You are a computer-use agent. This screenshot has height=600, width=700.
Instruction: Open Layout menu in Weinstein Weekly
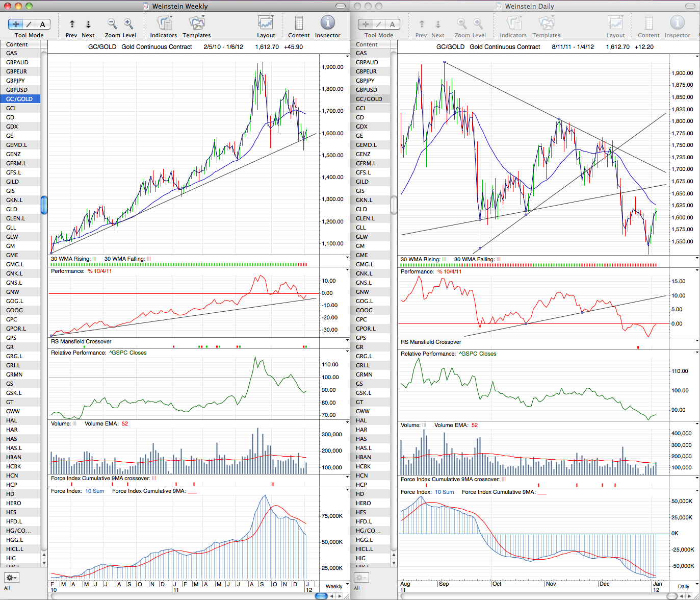click(266, 23)
